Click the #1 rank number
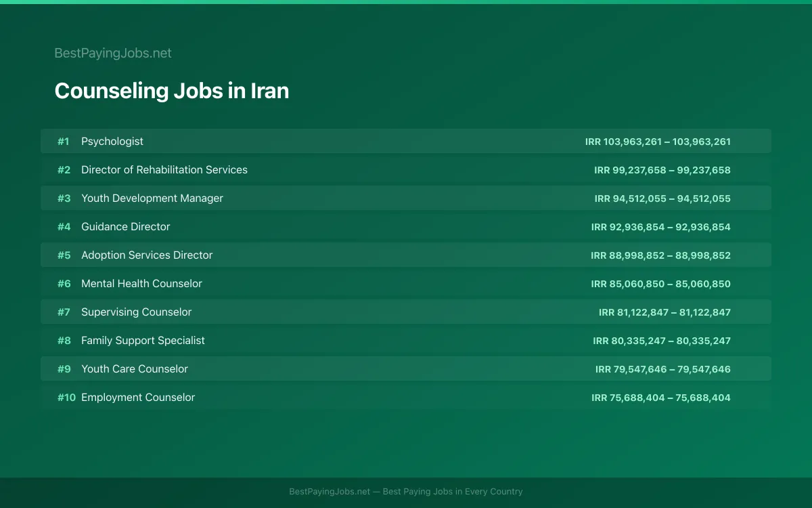Screen dimensions: 812x508 pos(64,142)
